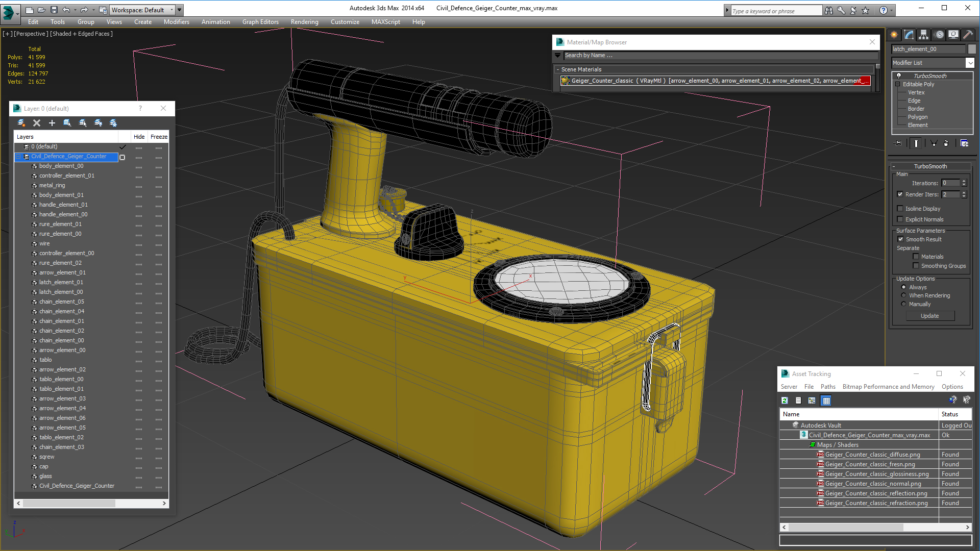Click the Undo arrow icon
980x551 pixels.
point(66,10)
